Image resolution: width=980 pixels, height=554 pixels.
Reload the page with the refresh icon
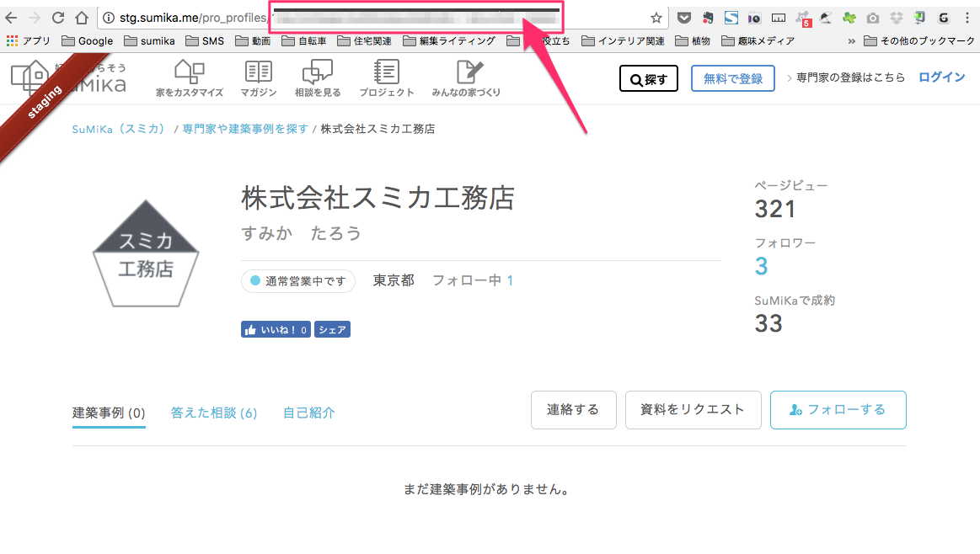click(58, 18)
